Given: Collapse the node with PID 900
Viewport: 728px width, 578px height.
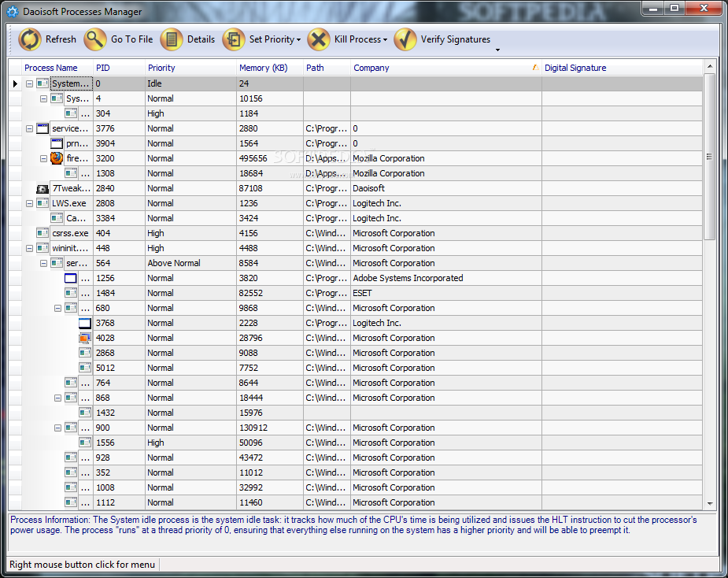Looking at the screenshot, I should (57, 428).
